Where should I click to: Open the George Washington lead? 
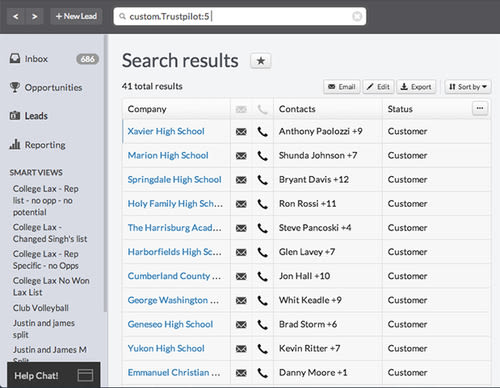pos(173,300)
